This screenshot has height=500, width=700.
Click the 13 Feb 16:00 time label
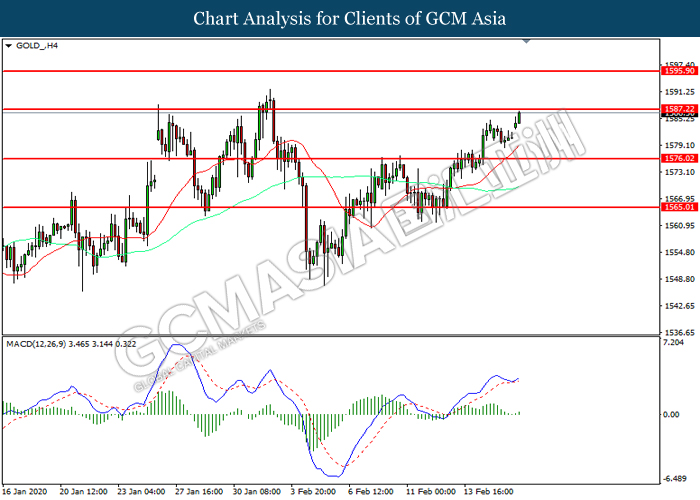pyautogui.click(x=488, y=492)
